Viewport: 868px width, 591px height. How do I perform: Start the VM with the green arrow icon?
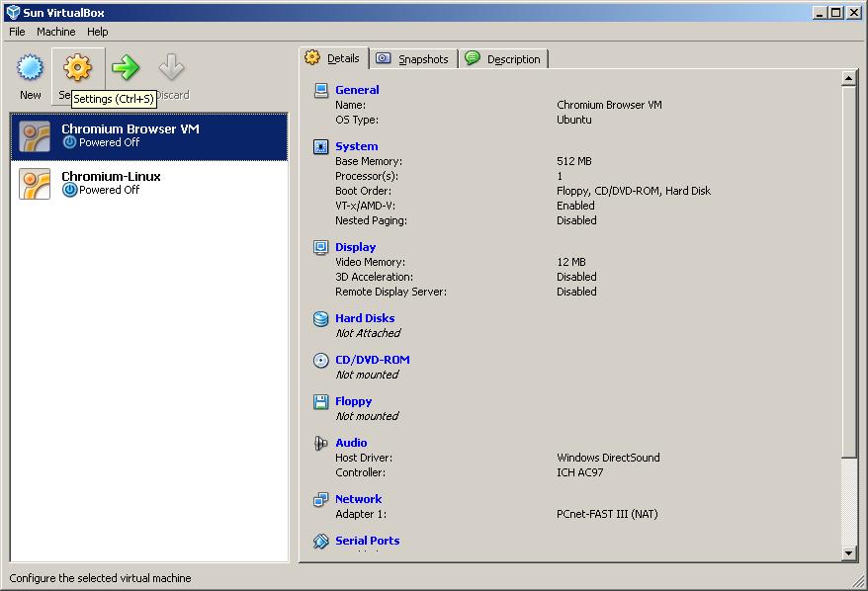pos(126,67)
